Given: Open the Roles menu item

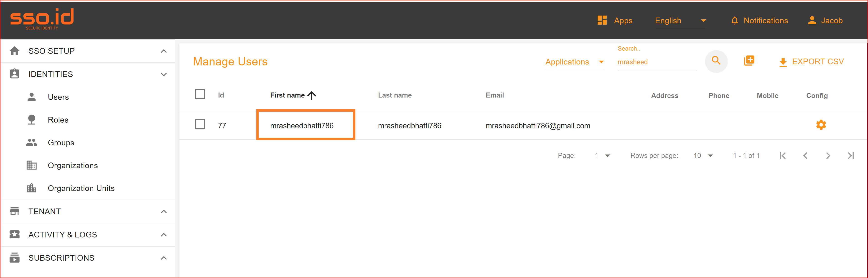Looking at the screenshot, I should pyautogui.click(x=58, y=120).
